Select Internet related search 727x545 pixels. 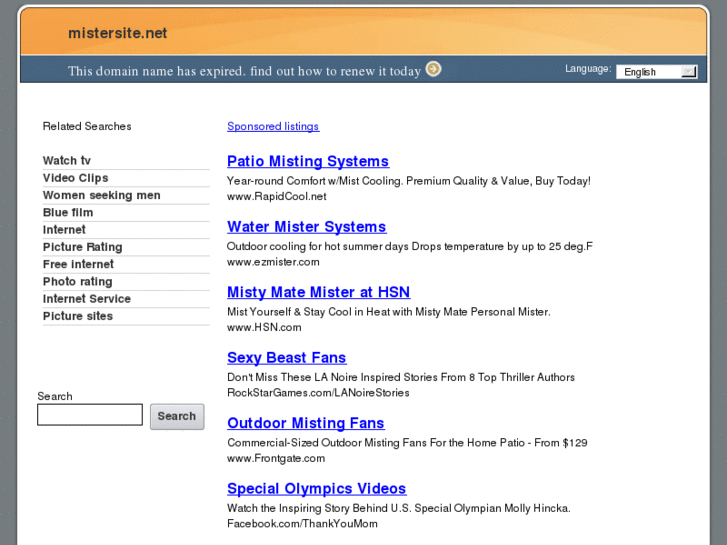click(64, 230)
